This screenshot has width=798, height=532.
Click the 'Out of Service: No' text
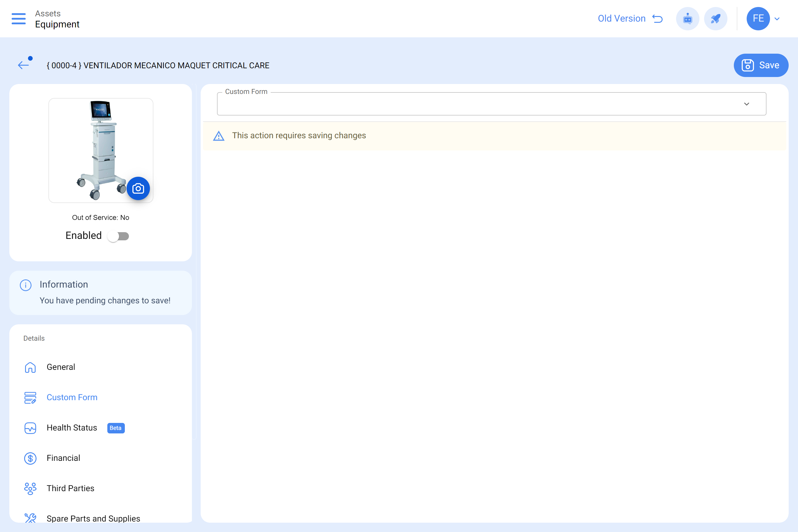pos(100,218)
